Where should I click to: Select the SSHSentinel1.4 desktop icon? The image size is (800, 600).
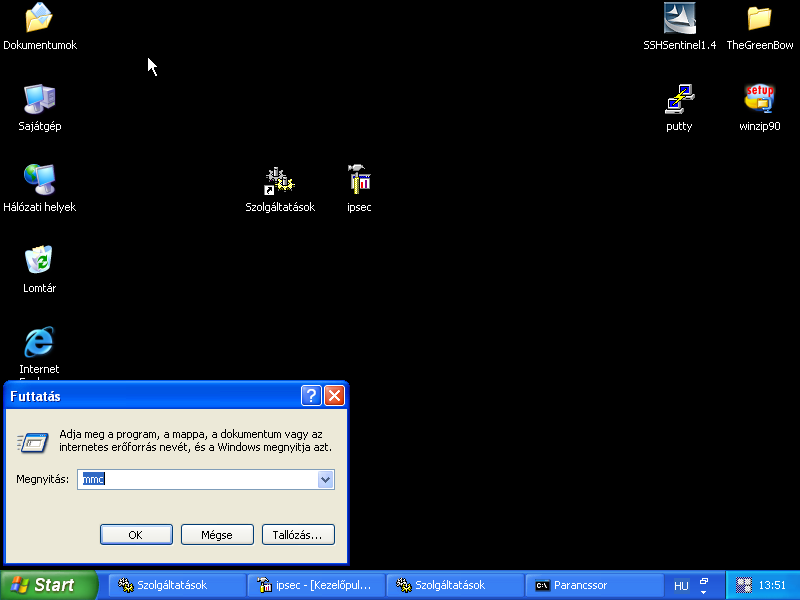[680, 18]
